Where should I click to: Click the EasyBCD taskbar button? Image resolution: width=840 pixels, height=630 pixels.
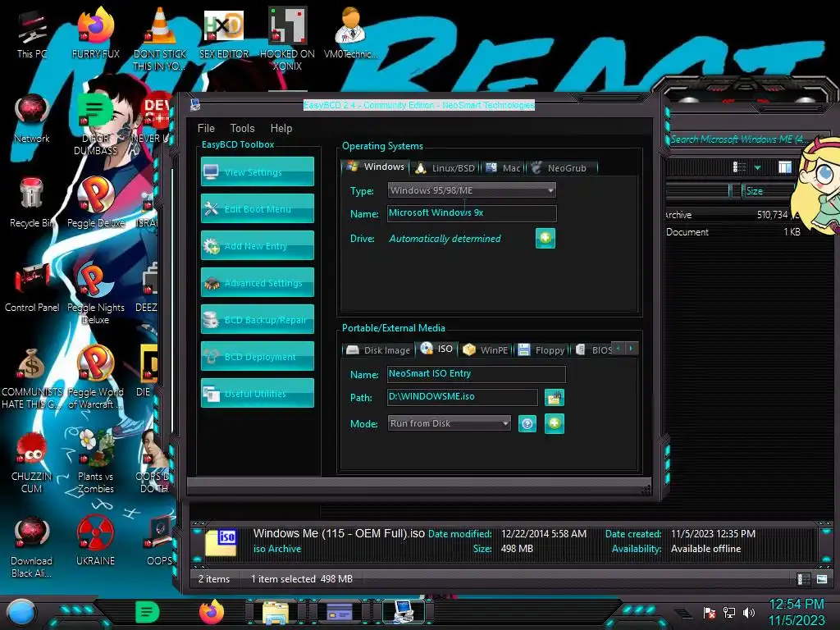point(404,612)
